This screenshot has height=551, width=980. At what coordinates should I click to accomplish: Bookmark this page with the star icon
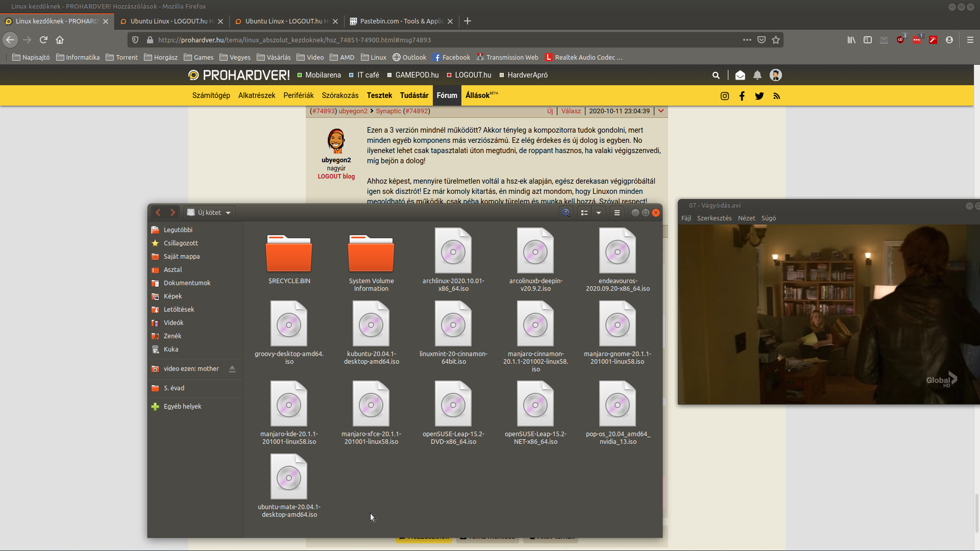coord(776,40)
